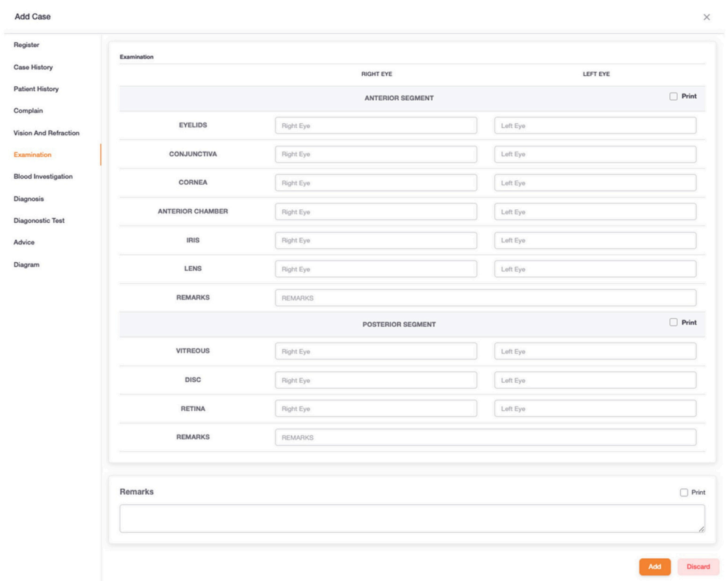The width and height of the screenshot is (728, 581).
Task: Go to Patient History section
Action: tap(36, 89)
